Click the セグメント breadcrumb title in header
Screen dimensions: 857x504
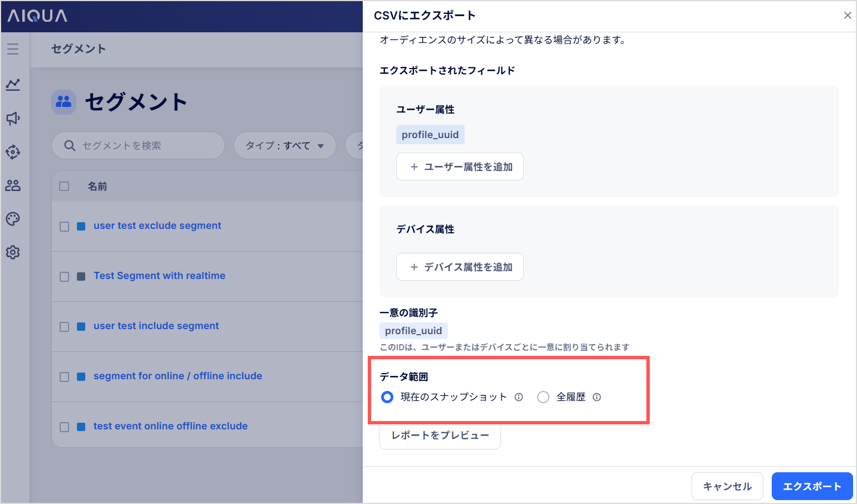(79, 49)
